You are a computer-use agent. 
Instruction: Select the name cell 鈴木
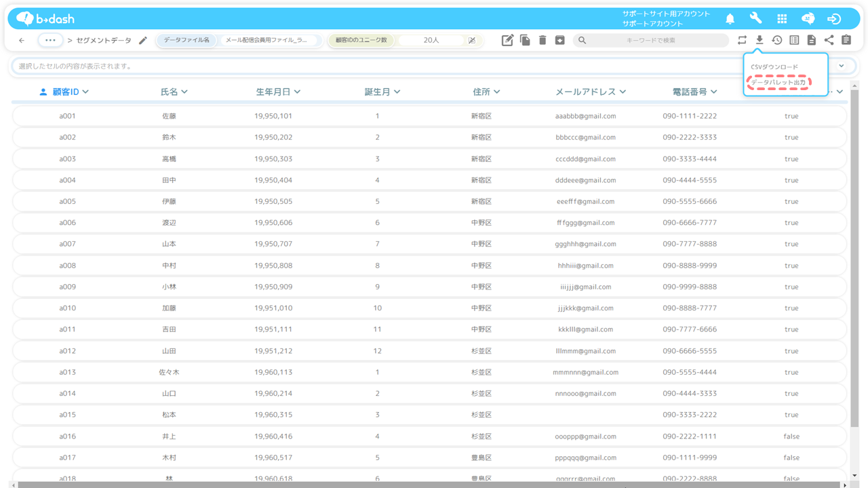click(x=169, y=138)
